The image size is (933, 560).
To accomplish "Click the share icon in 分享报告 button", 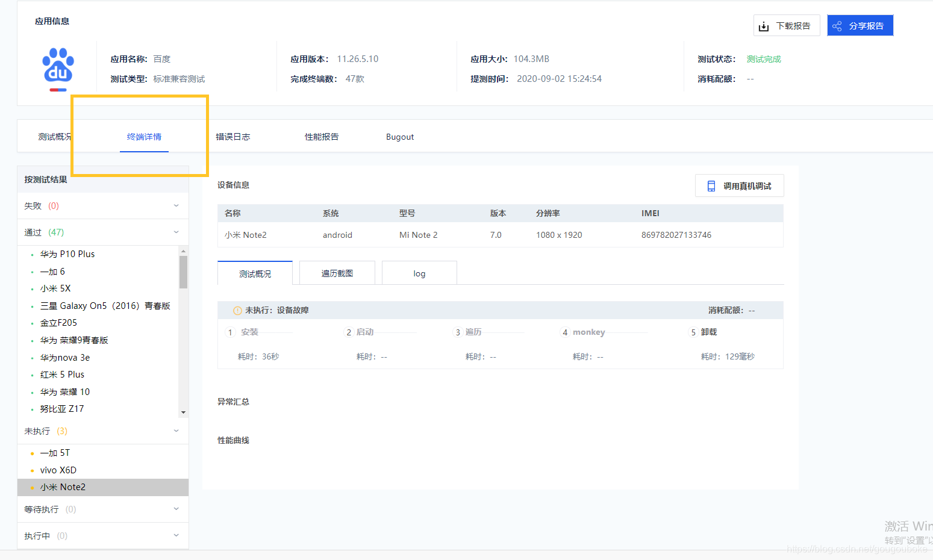I will tap(837, 26).
